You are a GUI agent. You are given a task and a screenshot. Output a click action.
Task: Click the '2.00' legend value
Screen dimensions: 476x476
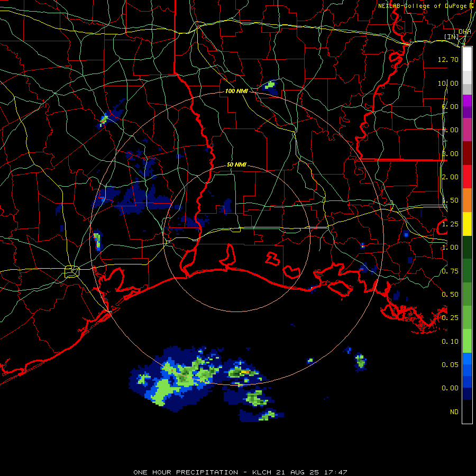click(x=450, y=177)
